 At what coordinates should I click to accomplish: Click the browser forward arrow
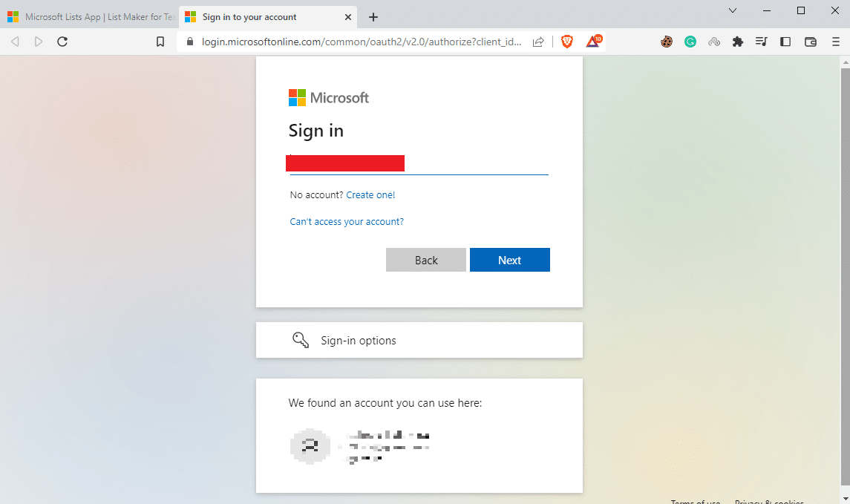click(x=38, y=42)
